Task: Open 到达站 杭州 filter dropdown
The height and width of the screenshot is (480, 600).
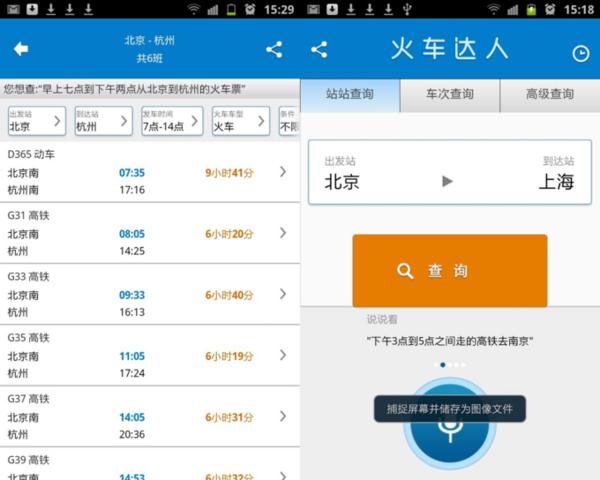Action: coord(104,121)
